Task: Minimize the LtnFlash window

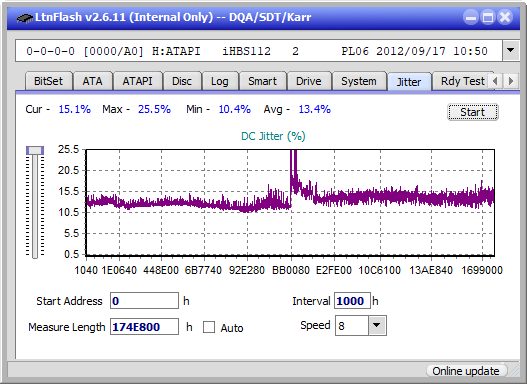Action: [471, 17]
